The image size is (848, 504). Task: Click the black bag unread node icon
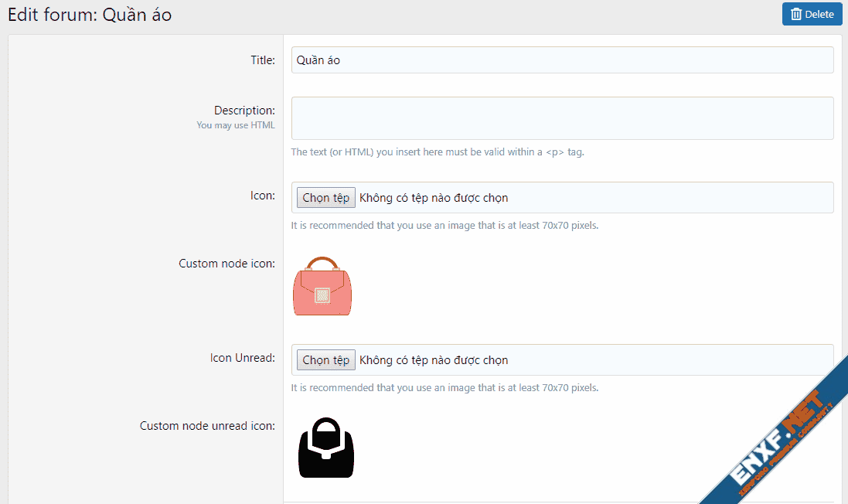326,448
